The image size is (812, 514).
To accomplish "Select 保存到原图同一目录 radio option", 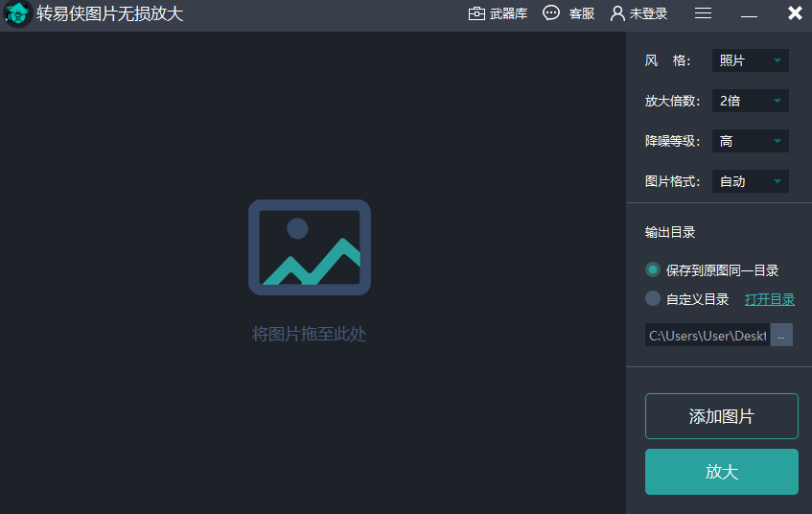I will click(x=653, y=270).
